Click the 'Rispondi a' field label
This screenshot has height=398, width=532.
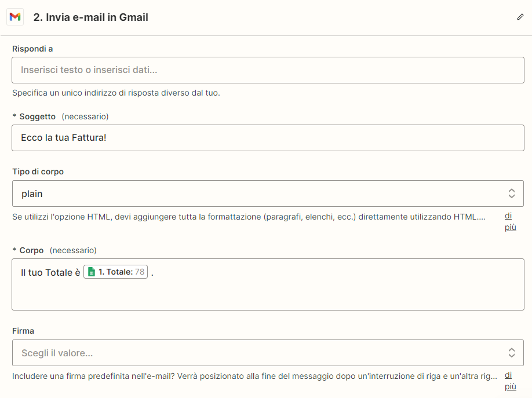click(x=32, y=49)
